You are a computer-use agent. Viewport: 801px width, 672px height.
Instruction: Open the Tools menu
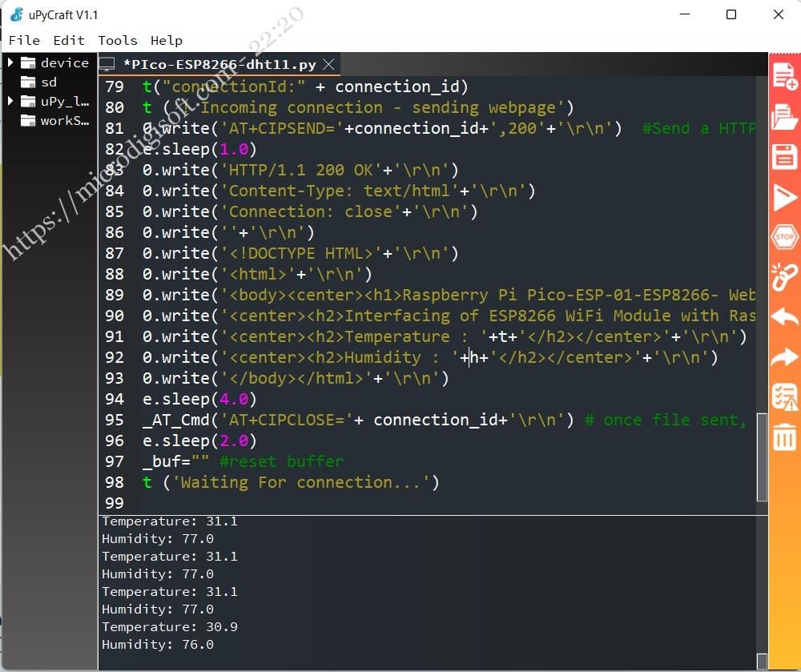tap(117, 40)
